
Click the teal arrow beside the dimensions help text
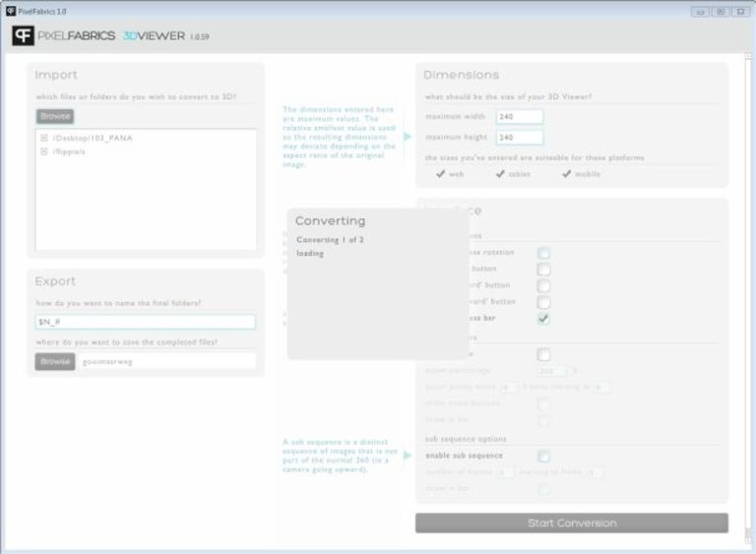407,137
